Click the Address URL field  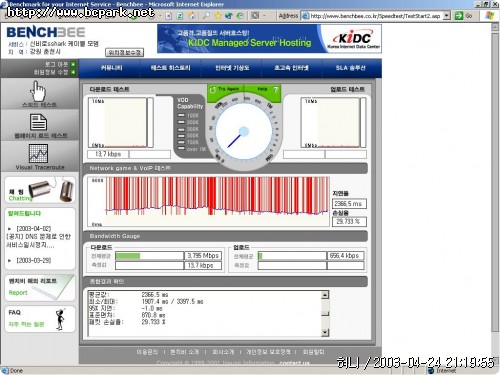pyautogui.click(x=376, y=16)
